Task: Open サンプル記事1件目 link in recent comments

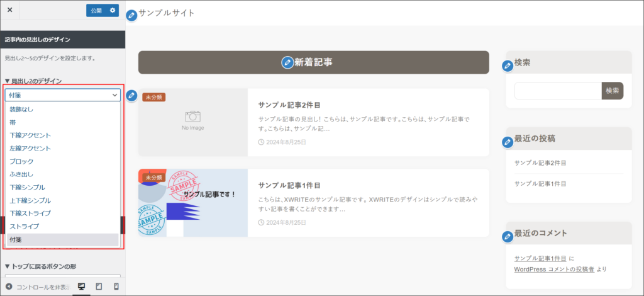Action: pyautogui.click(x=540, y=259)
